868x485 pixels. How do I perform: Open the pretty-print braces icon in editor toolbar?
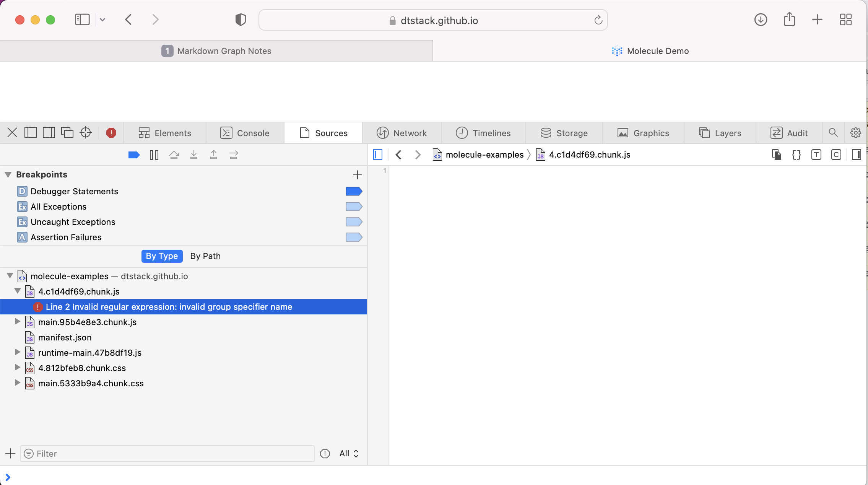796,155
